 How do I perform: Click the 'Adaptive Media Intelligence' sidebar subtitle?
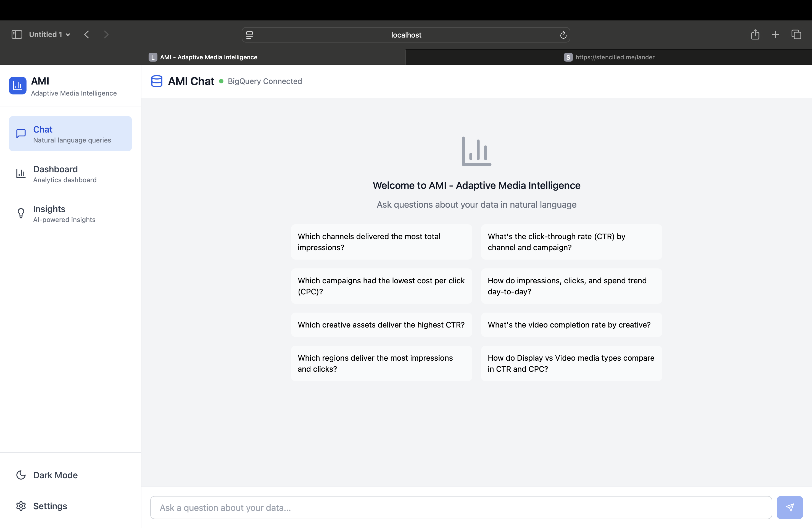74,93
